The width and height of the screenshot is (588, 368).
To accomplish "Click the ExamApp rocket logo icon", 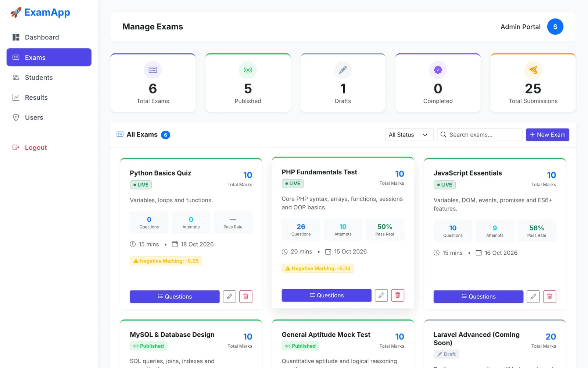I will pyautogui.click(x=15, y=13).
